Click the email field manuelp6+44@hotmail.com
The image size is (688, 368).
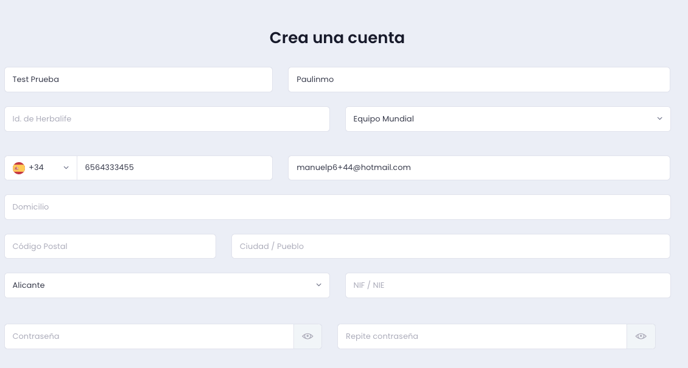pos(479,168)
